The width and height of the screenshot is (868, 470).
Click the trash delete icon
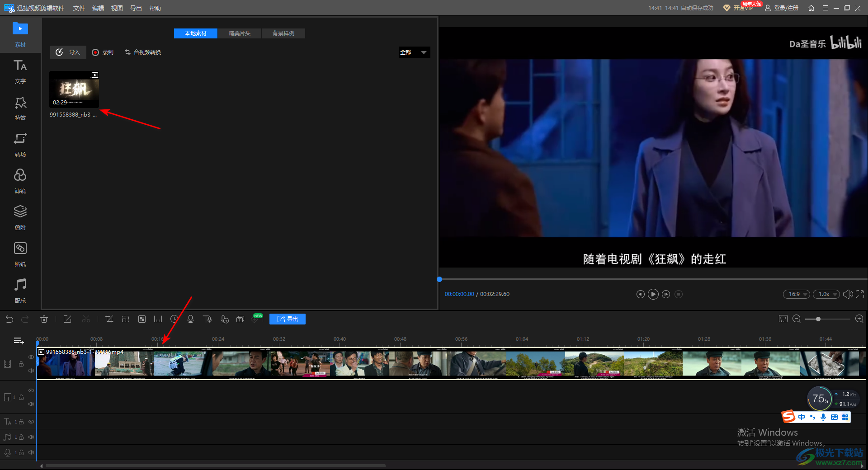(44, 319)
